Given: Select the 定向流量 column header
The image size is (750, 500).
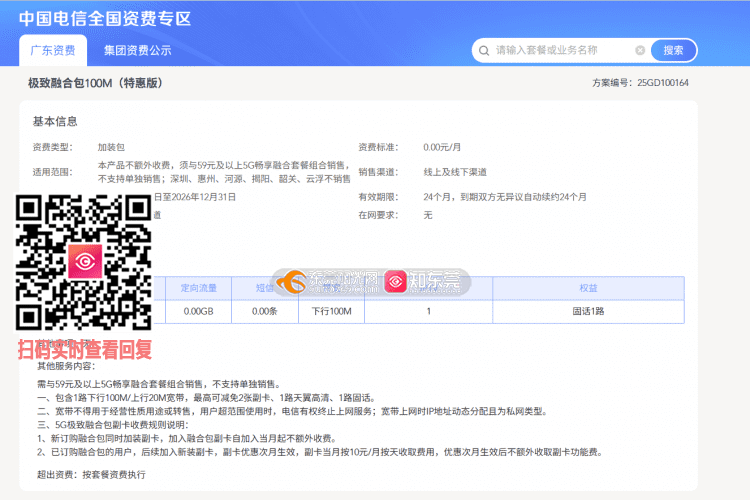Looking at the screenshot, I should [x=198, y=288].
